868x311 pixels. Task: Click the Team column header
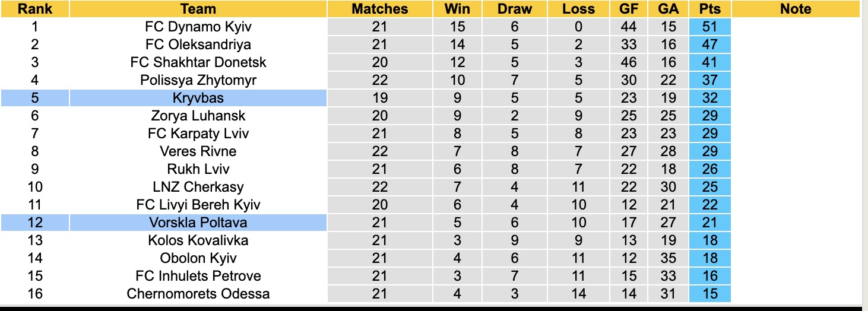click(198, 9)
